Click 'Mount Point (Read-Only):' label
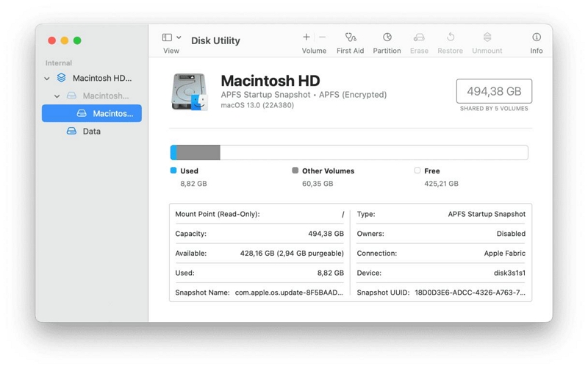This screenshot has width=588, height=369. point(218,214)
